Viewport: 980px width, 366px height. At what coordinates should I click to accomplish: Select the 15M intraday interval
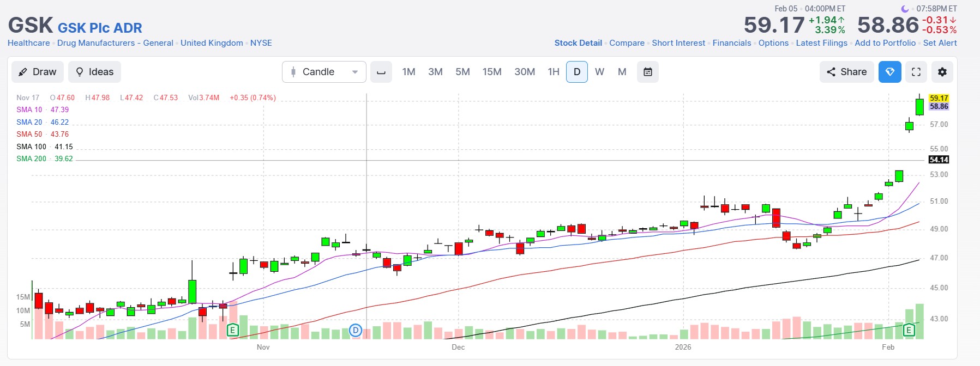[x=491, y=72]
